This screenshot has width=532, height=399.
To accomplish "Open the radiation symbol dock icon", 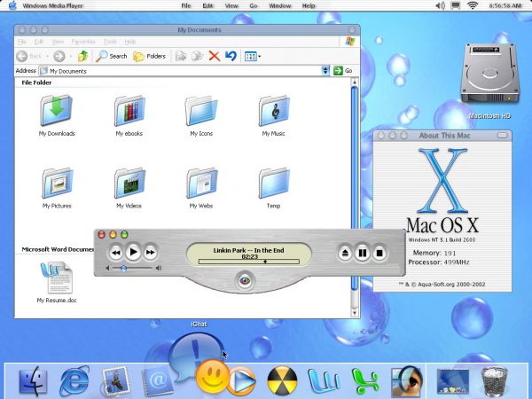I will tap(282, 380).
